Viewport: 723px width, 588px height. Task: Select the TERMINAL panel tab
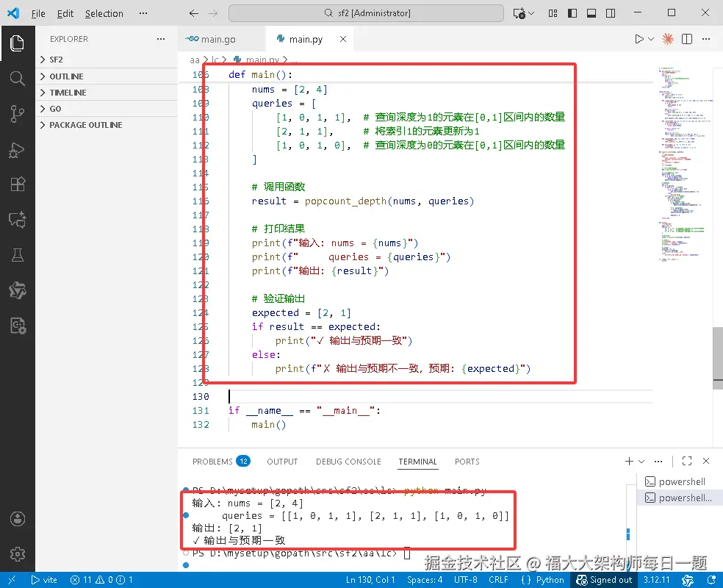click(x=418, y=461)
